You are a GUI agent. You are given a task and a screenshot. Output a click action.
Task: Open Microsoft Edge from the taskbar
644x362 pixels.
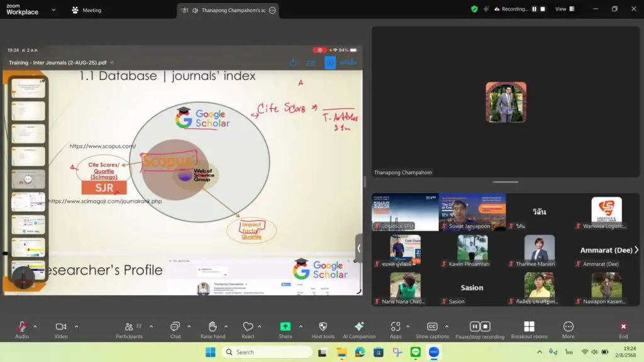pos(360,352)
